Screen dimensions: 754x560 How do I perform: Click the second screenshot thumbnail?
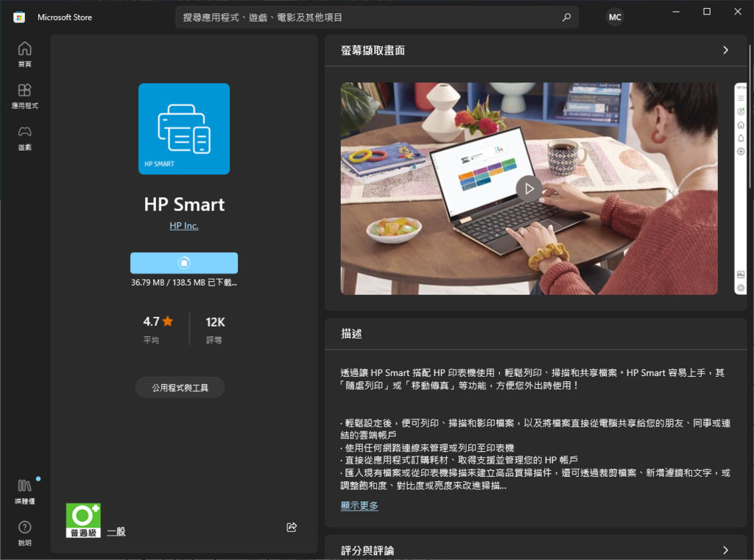(x=741, y=188)
